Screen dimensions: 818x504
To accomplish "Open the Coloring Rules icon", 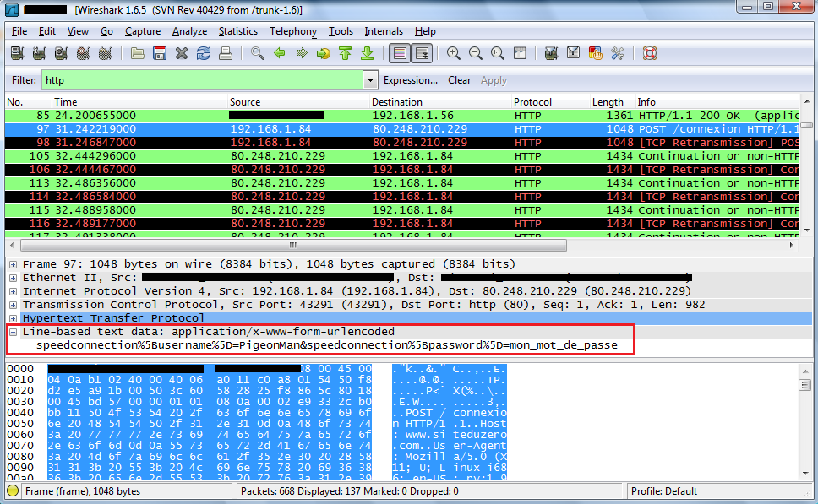I will [595, 53].
